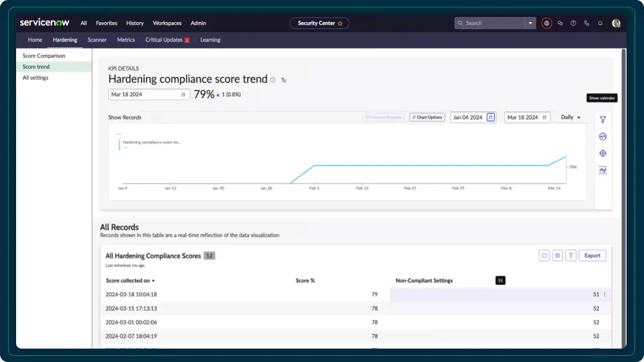This screenshot has width=644, height=362.
Task: Click the Export button
Action: click(x=592, y=255)
